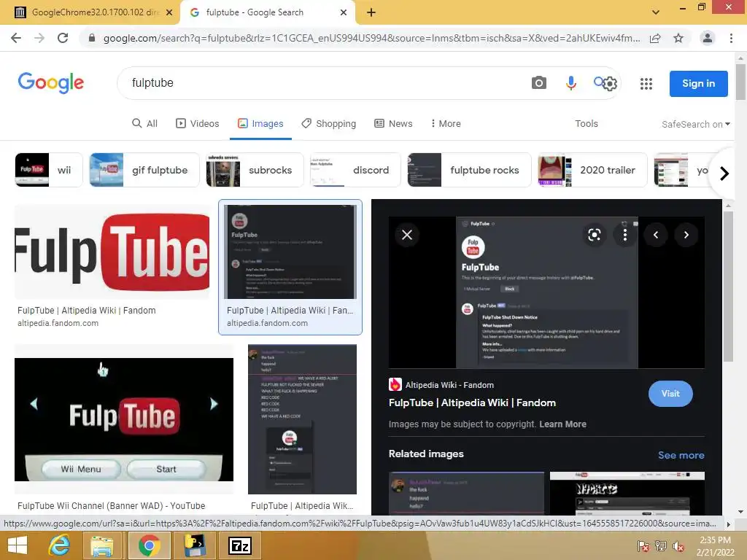Image resolution: width=747 pixels, height=560 pixels.
Task: Switch to the News tab
Action: [393, 123]
